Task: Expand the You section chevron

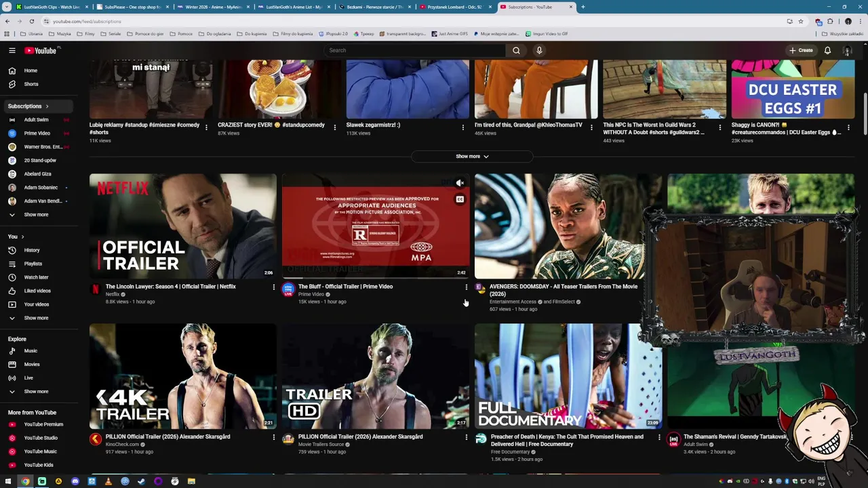Action: coord(22,237)
